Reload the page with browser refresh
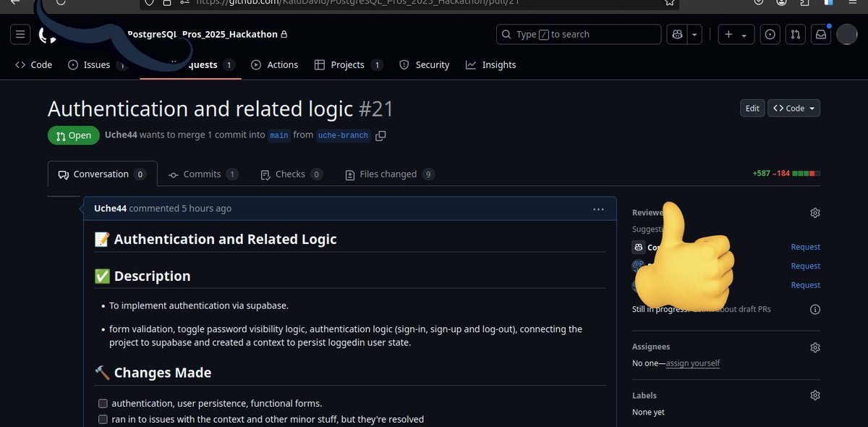The image size is (868, 427). [60, 3]
